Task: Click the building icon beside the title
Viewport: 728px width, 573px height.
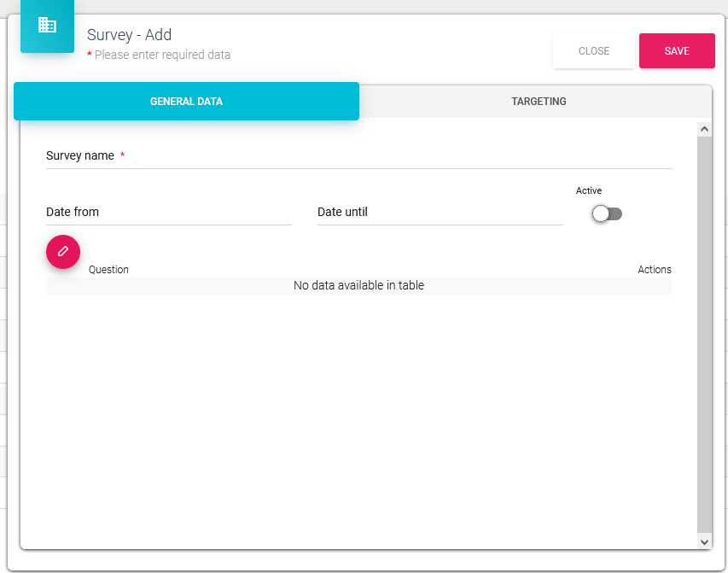Action: click(x=47, y=26)
